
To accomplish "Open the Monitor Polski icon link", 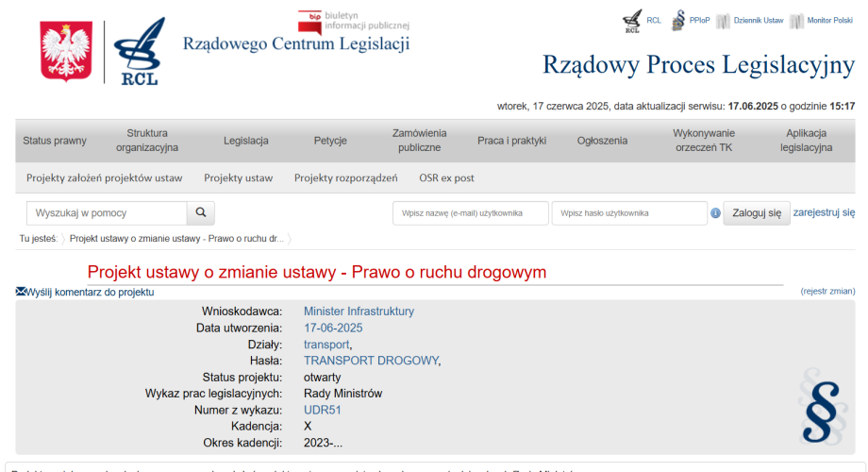I will pos(797,21).
